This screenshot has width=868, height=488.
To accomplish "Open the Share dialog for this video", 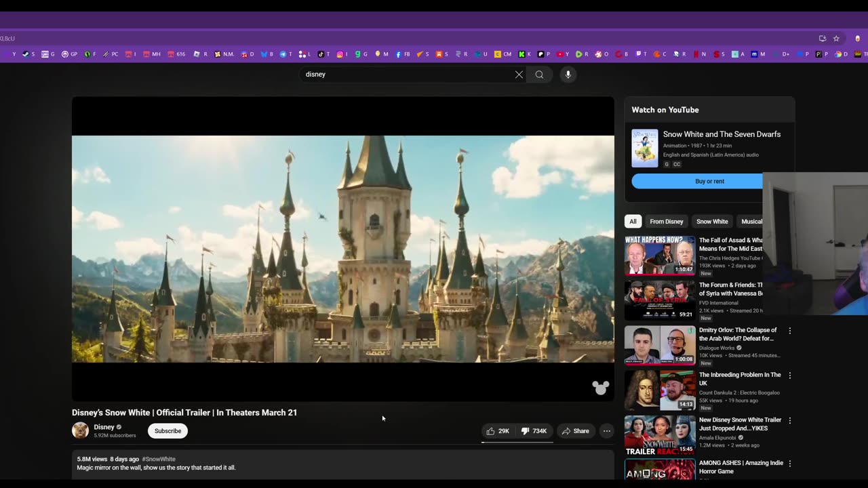I will (x=575, y=431).
